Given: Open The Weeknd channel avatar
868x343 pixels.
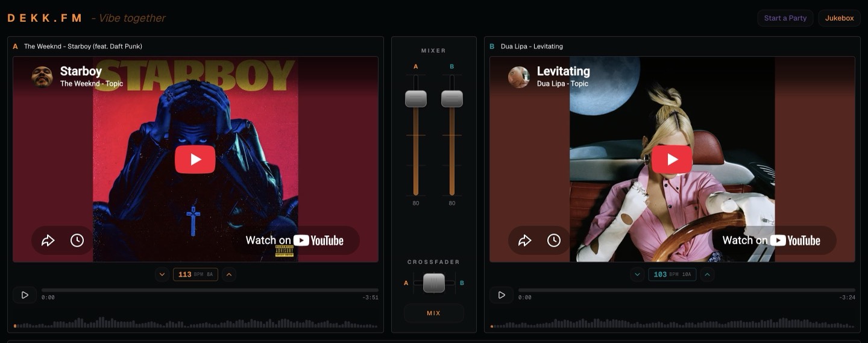Looking at the screenshot, I should (x=42, y=77).
